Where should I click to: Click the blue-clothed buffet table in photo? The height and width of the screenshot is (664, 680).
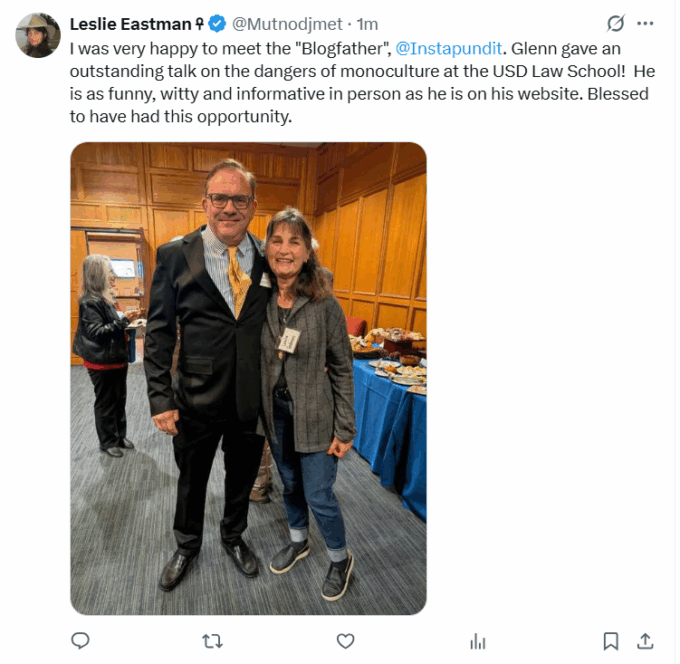(x=389, y=429)
